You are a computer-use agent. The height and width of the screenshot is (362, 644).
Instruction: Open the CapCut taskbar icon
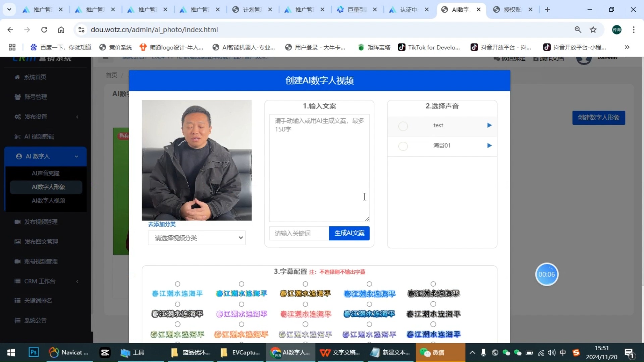tap(105, 352)
